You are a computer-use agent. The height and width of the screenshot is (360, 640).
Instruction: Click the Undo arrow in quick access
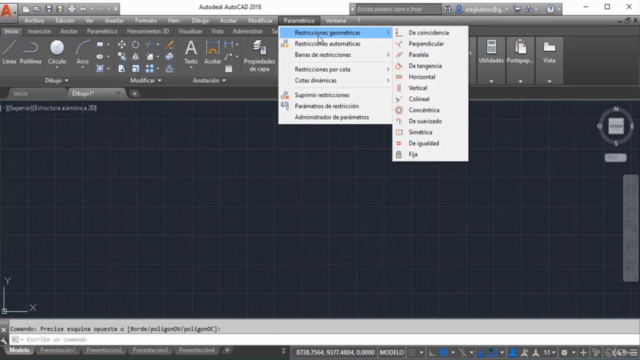tap(83, 9)
